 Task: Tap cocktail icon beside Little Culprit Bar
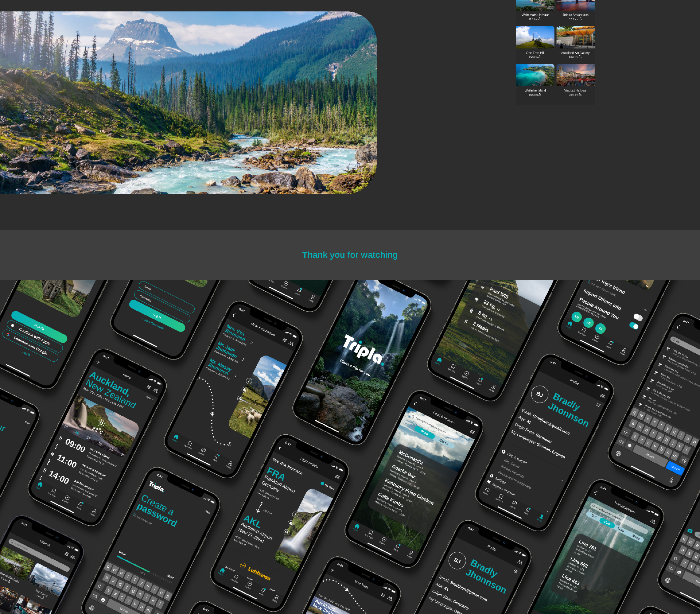coord(668,349)
